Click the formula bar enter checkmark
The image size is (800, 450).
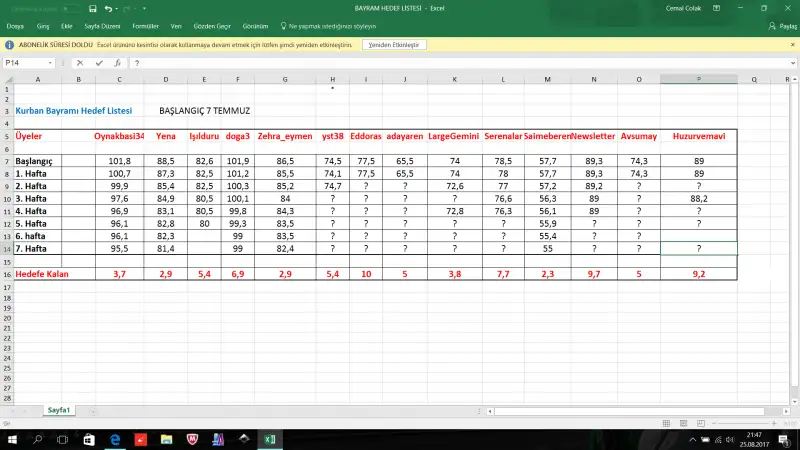[100, 63]
